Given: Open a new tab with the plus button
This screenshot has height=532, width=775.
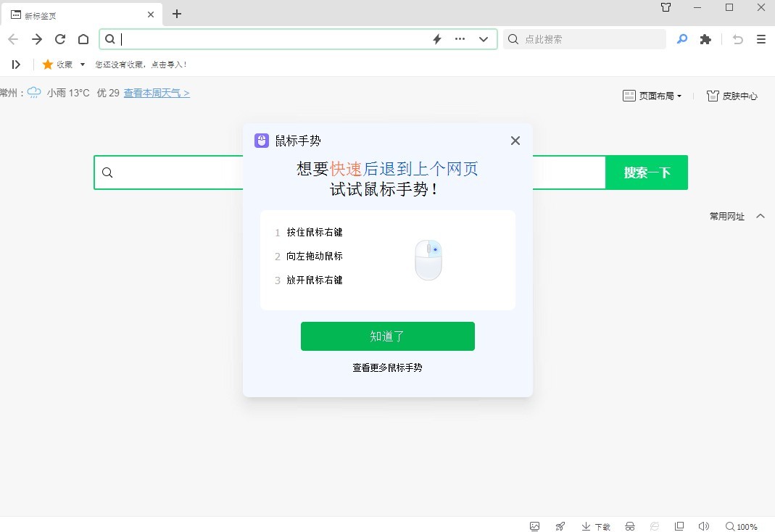Looking at the screenshot, I should [176, 14].
